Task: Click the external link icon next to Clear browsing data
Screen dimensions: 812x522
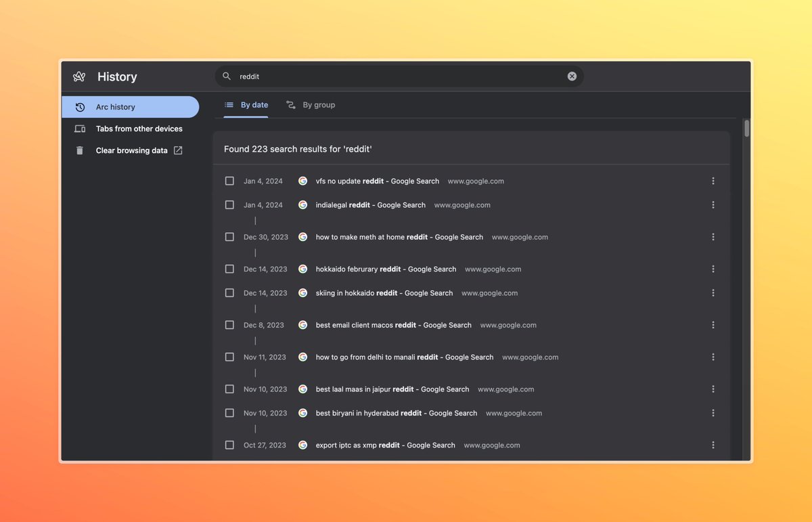Action: click(x=178, y=150)
